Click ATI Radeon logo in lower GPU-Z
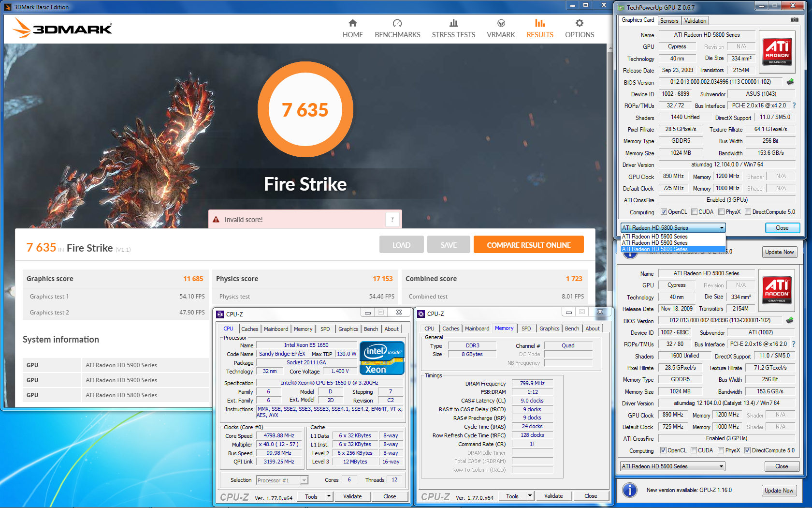This screenshot has width=812, height=508. [777, 290]
